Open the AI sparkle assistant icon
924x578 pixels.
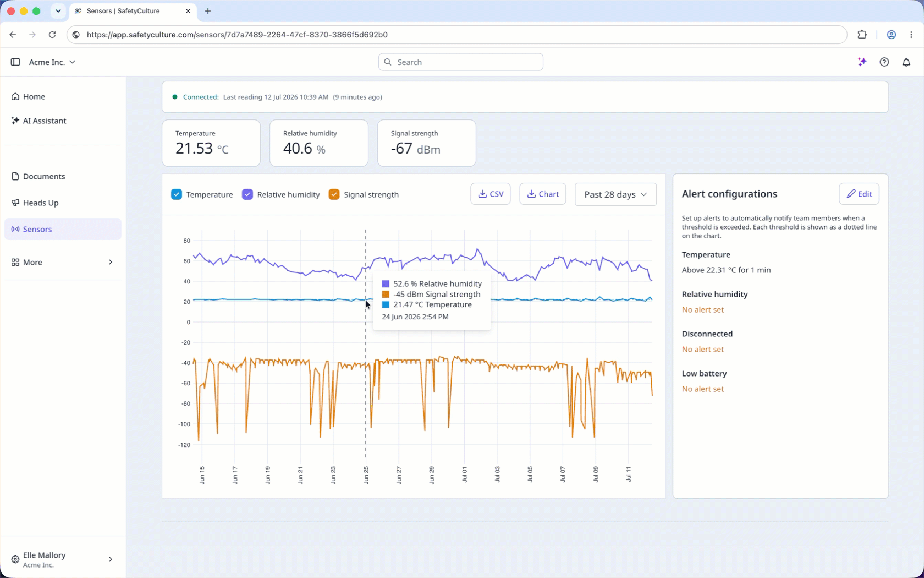point(862,62)
